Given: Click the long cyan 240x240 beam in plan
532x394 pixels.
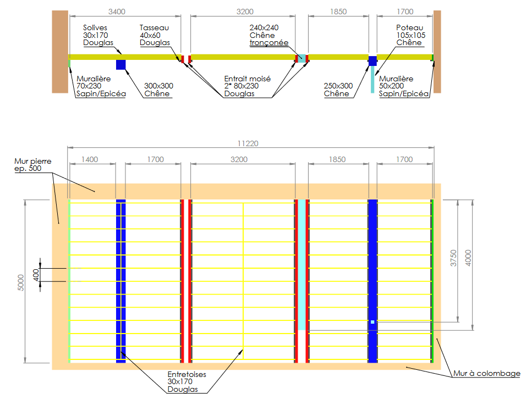Looking at the screenshot, I should point(301,264).
